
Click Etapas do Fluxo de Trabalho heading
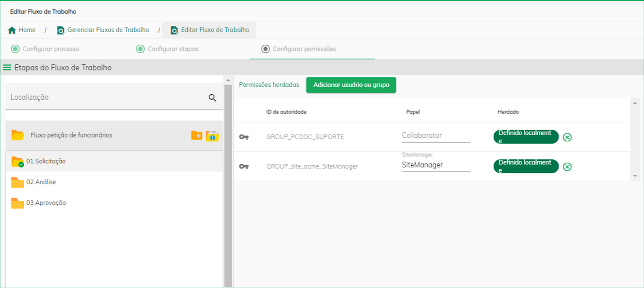point(63,67)
